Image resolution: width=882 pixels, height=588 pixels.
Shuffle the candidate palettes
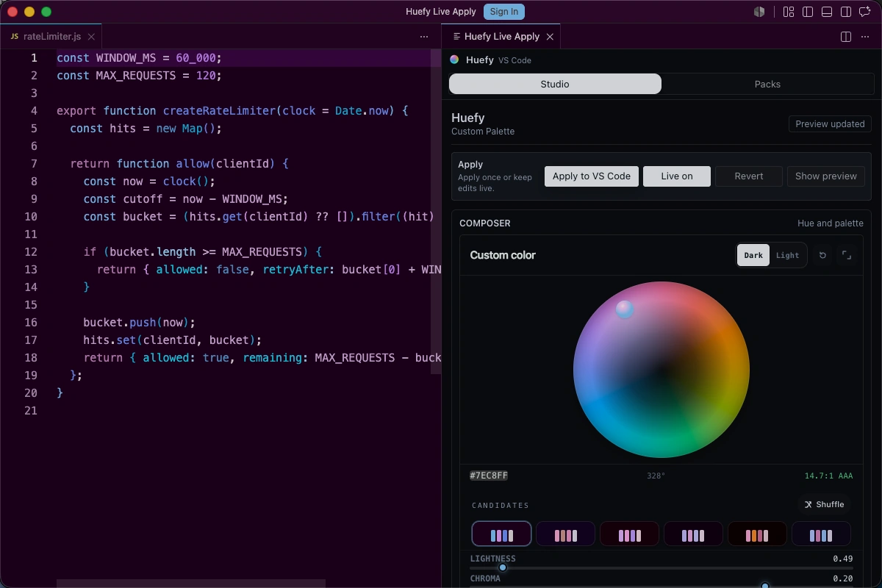(x=824, y=504)
